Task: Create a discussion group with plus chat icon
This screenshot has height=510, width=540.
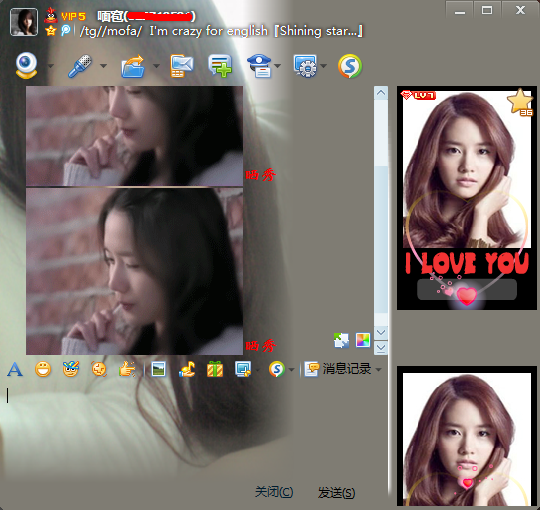Action: 220,66
